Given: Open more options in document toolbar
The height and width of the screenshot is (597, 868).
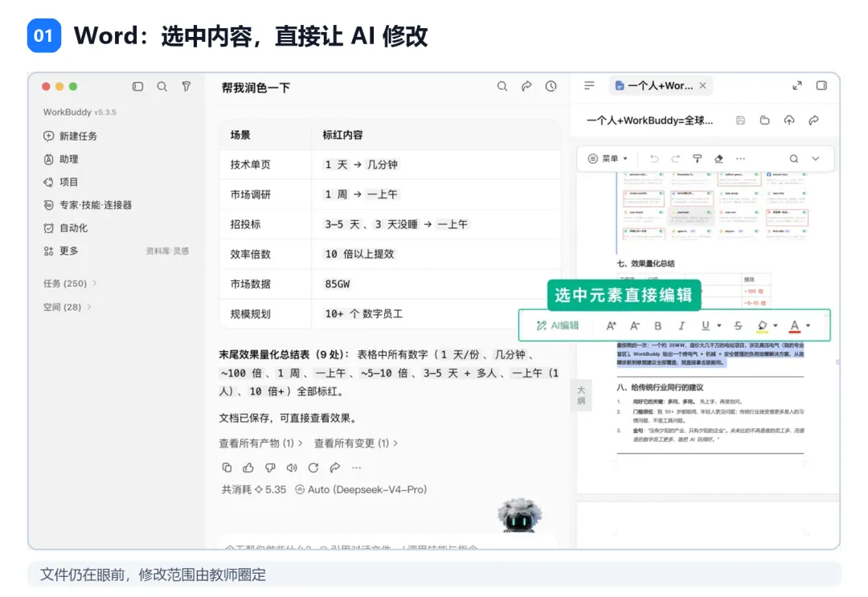Looking at the screenshot, I should coord(741,159).
